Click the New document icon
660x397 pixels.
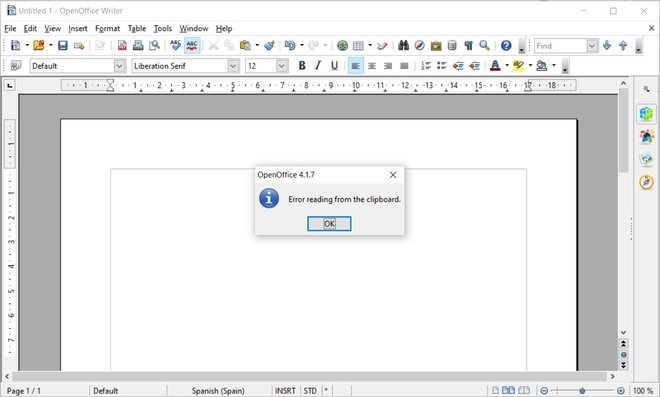(16, 45)
